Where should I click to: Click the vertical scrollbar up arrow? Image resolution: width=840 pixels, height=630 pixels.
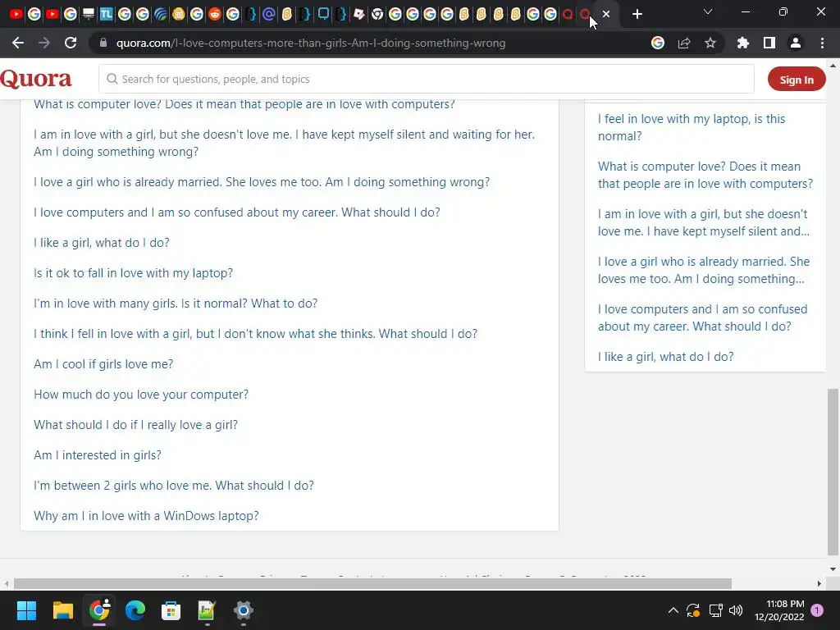(x=833, y=66)
